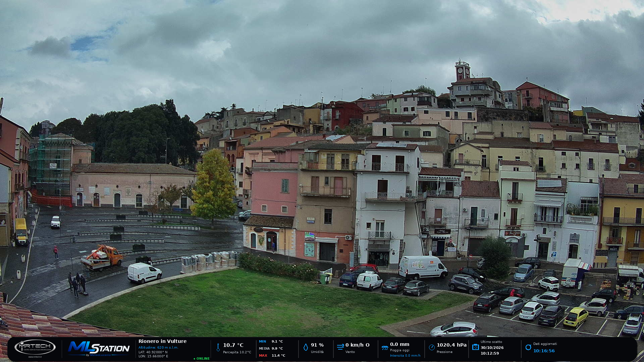Click the Dati aggiornati label
The height and width of the screenshot is (362, 644).
(545, 344)
